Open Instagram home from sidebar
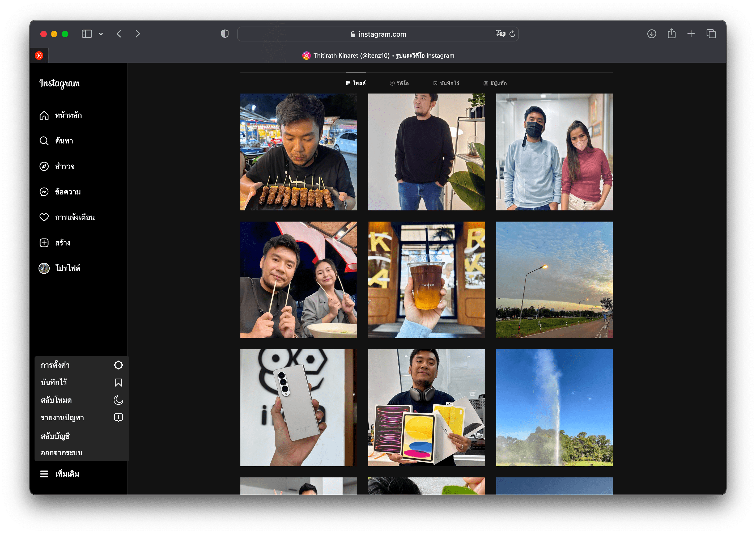Screen dimensions: 756x534 (44, 116)
